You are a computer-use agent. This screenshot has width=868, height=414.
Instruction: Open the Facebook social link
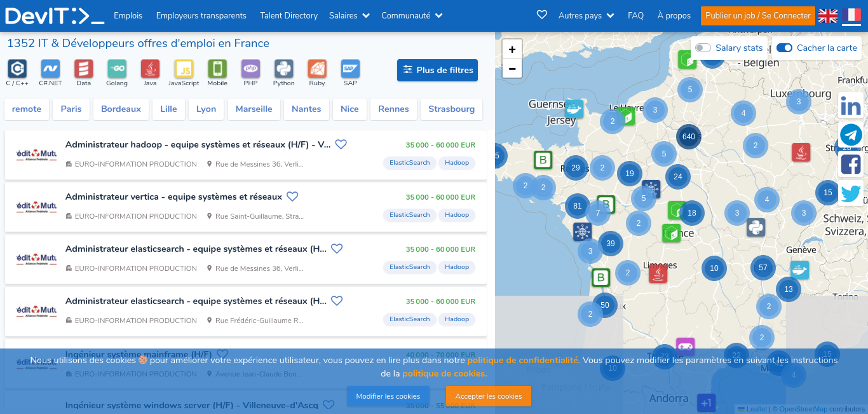(851, 164)
